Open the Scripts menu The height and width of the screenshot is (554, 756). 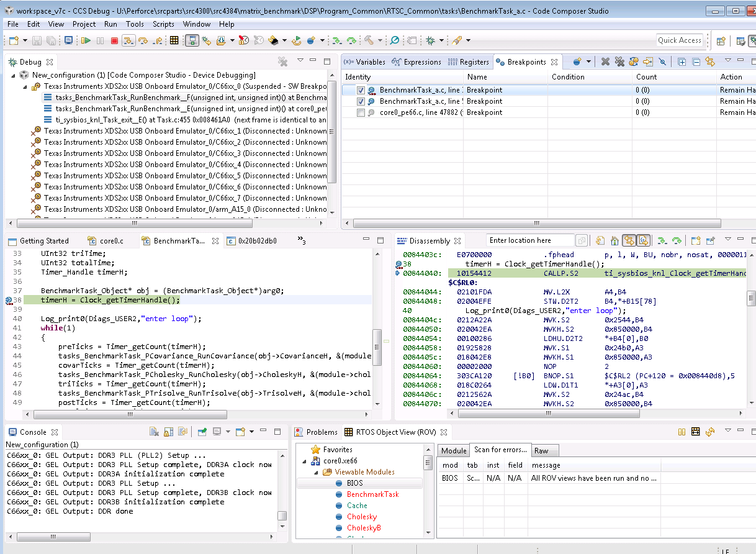tap(163, 24)
